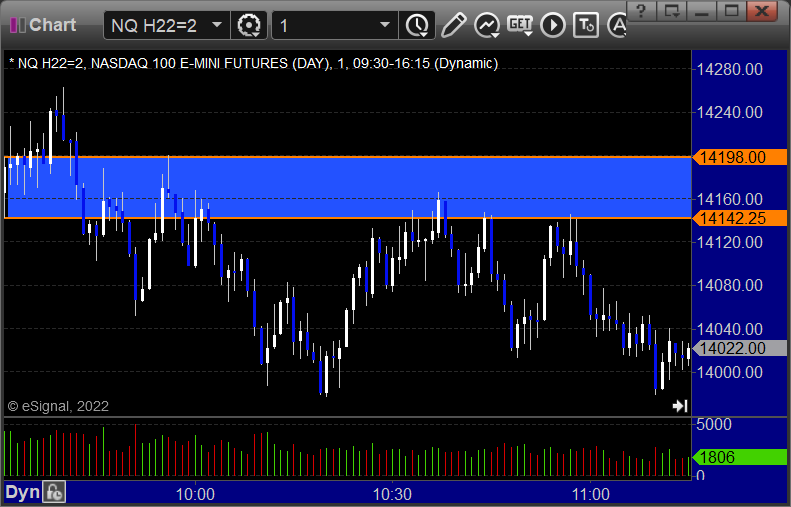The height and width of the screenshot is (507, 791).
Task: Click the partially visible A toolbar icon
Action: (617, 25)
